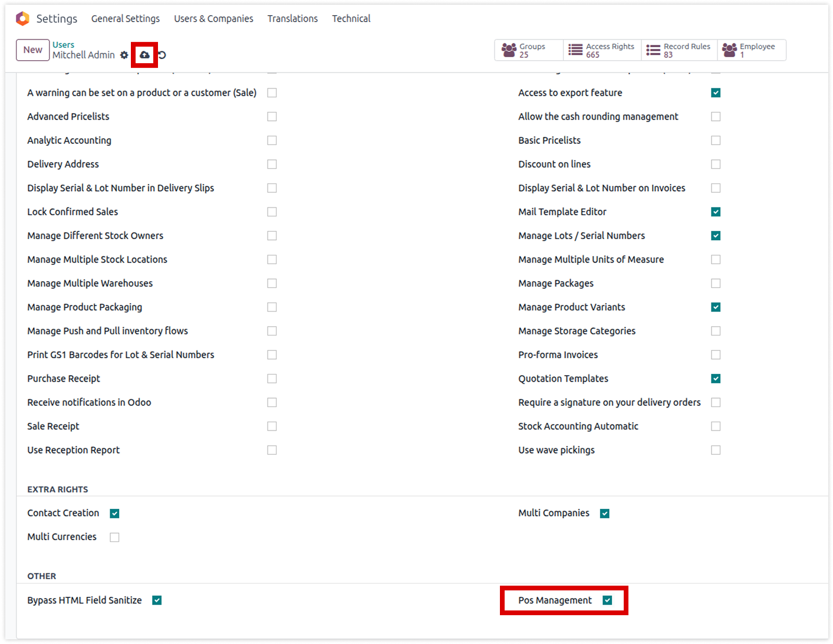Click the cloud save icon

click(x=144, y=55)
